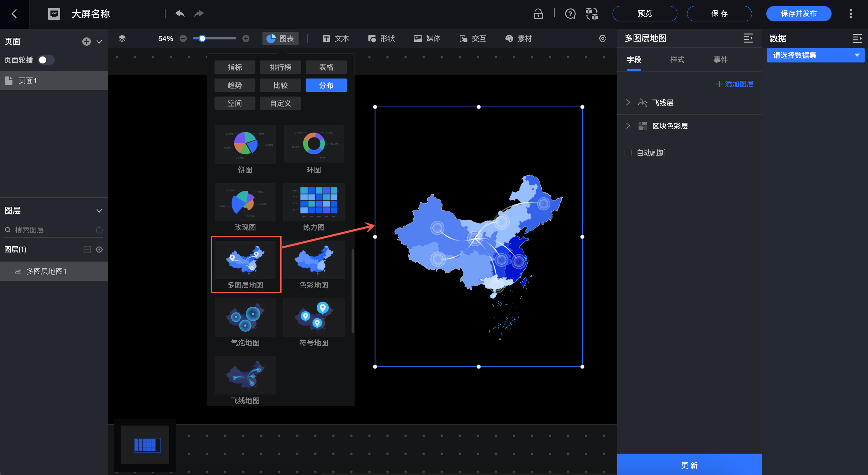868x475 pixels.
Task: Switch to the 样式 tab
Action: pos(677,59)
